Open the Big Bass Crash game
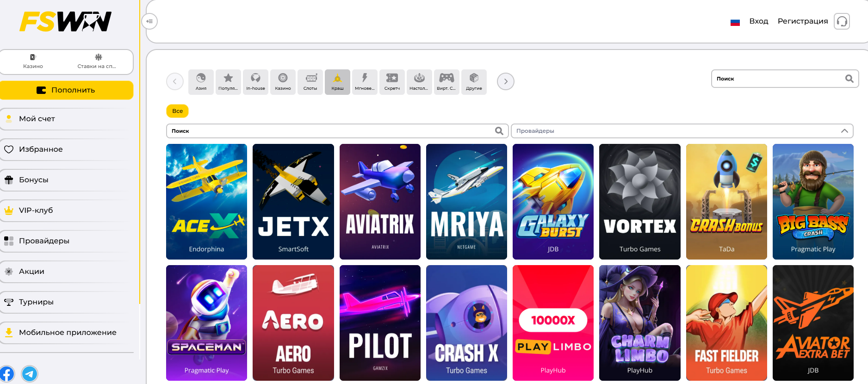The height and width of the screenshot is (384, 868). 813,202
